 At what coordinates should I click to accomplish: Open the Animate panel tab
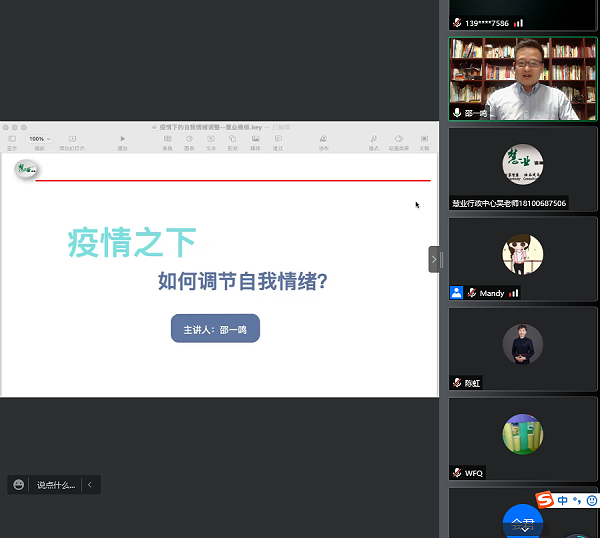[x=399, y=139]
